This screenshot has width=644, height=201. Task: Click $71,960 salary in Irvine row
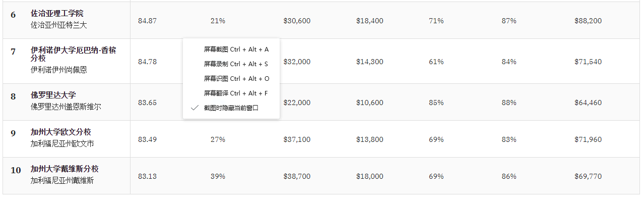point(588,139)
